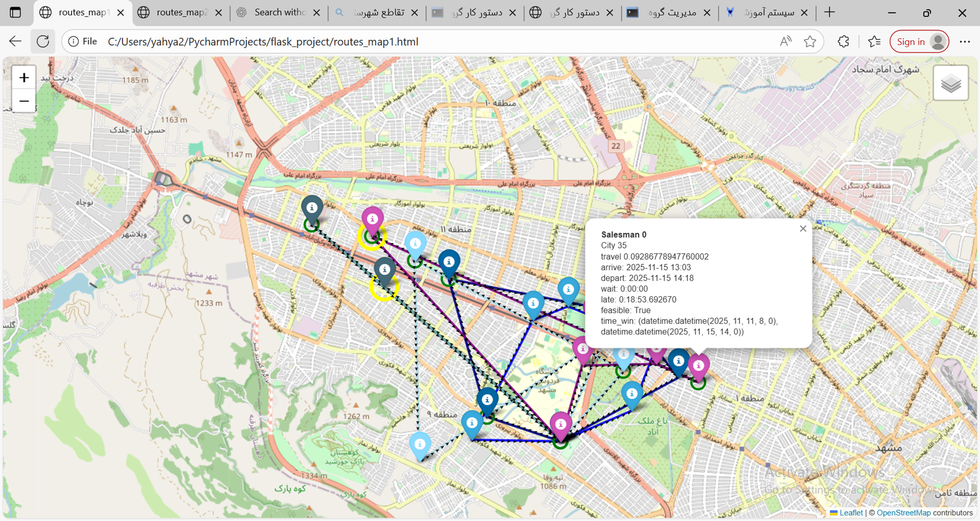Image resolution: width=980 pixels, height=521 pixels.
Task: Open the browser extensions puzzle icon
Action: coord(843,42)
